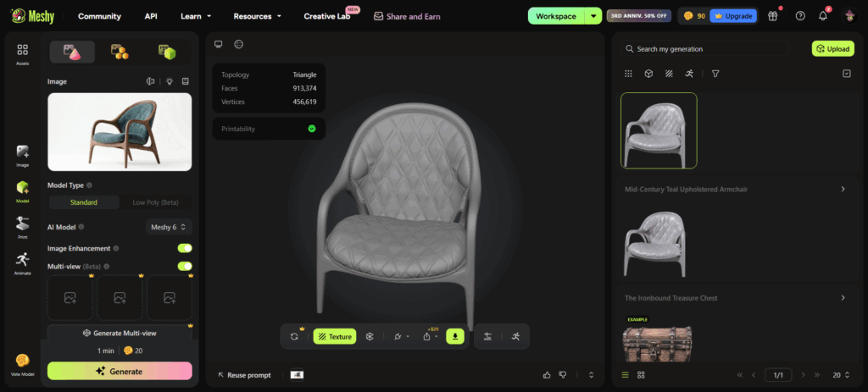868x392 pixels.
Task: Open the Animate tool in sidebar
Action: [22, 263]
